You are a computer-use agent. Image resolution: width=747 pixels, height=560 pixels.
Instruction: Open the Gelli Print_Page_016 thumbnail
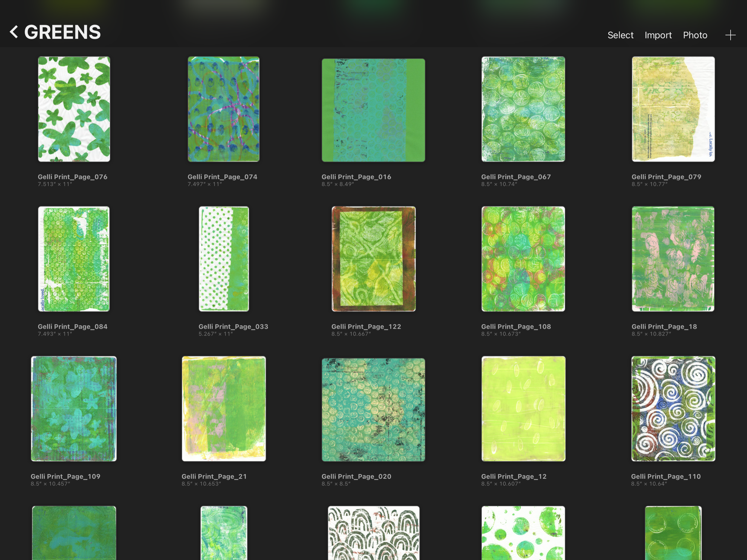tap(373, 110)
